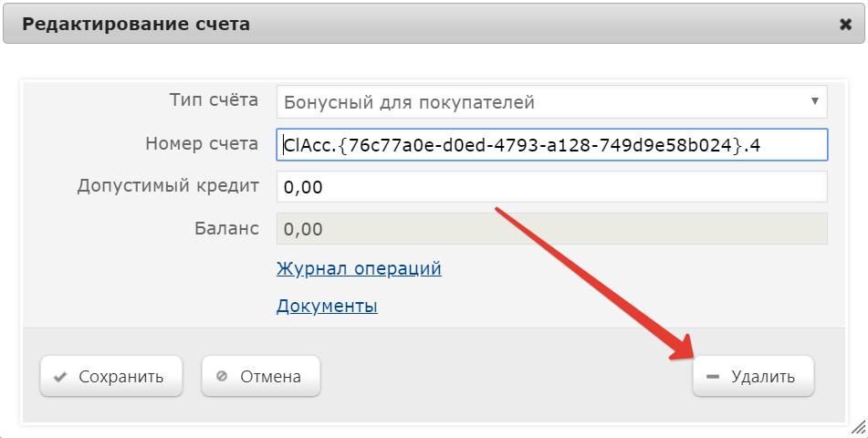Open the Журнал операций link
Image resolution: width=868 pixels, height=438 pixels.
[359, 268]
